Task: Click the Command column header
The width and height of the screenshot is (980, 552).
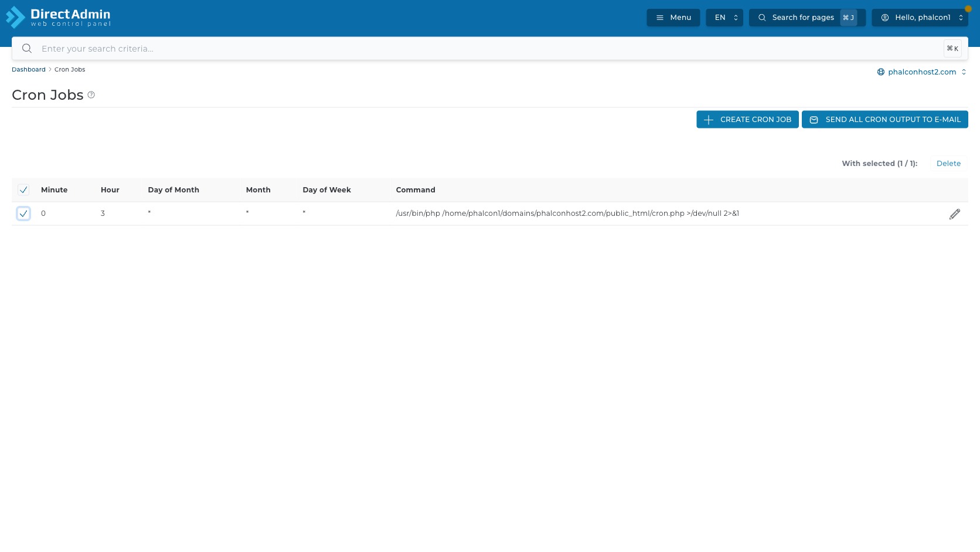Action: click(x=416, y=190)
